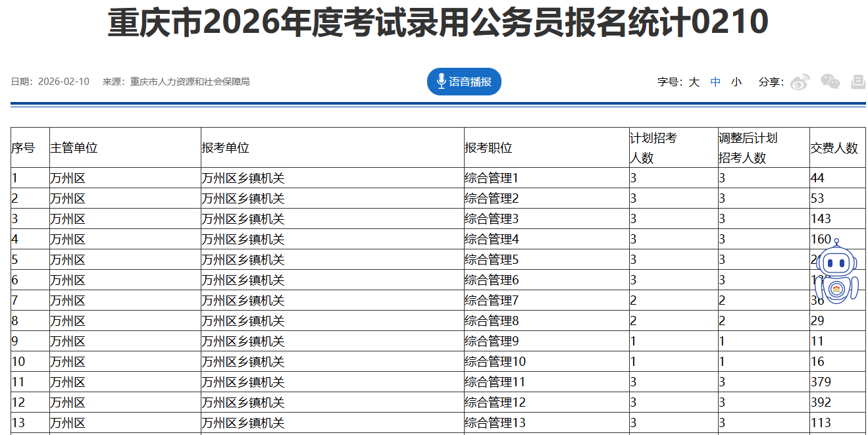Share the page to Weibo
Image resolution: width=868 pixels, height=435 pixels.
800,82
